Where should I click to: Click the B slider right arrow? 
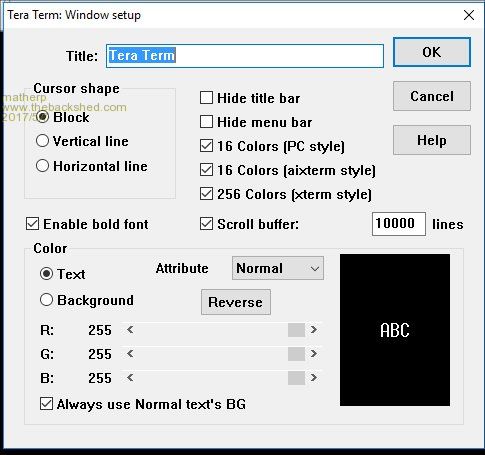tap(313, 378)
